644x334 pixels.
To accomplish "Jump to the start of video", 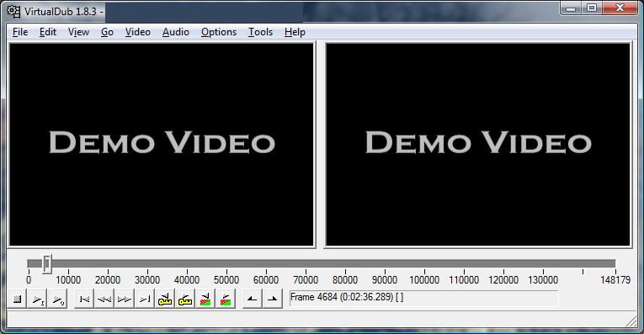I will [x=84, y=300].
